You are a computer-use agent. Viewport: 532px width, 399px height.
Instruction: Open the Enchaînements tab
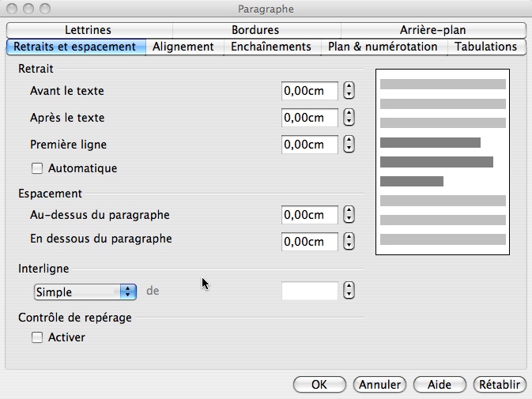(x=271, y=47)
